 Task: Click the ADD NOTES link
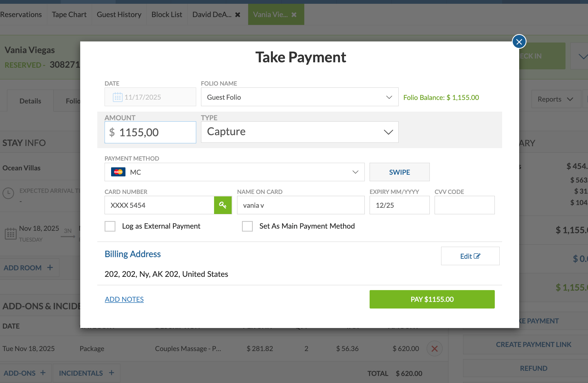point(124,299)
